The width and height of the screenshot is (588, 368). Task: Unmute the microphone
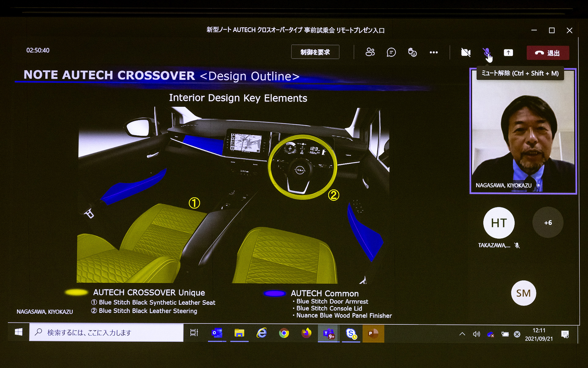[486, 52]
